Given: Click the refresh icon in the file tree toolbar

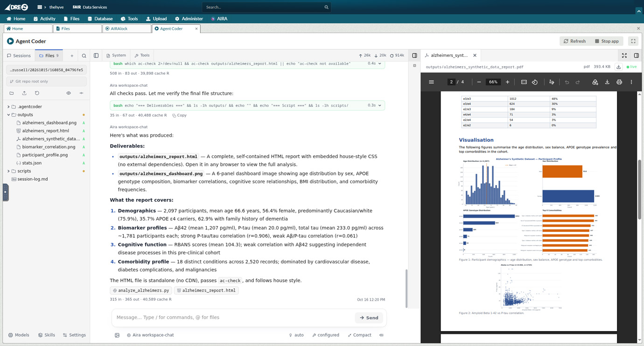Looking at the screenshot, I should [x=37, y=93].
